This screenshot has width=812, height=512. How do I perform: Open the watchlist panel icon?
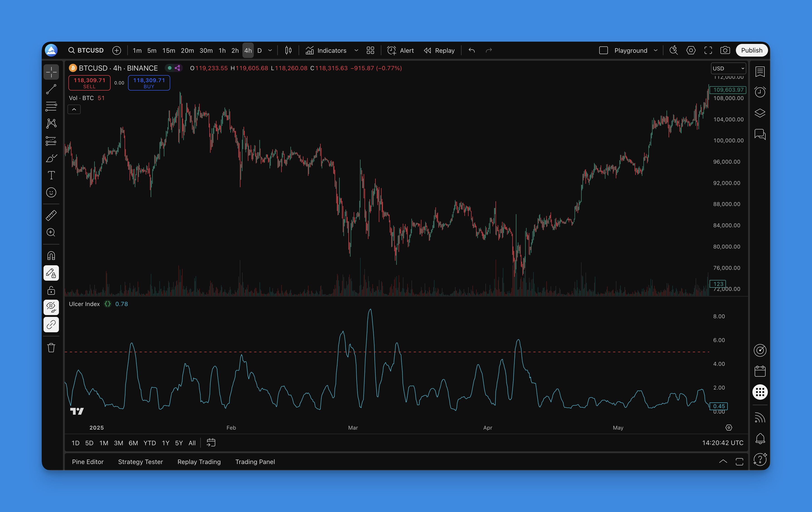click(760, 71)
